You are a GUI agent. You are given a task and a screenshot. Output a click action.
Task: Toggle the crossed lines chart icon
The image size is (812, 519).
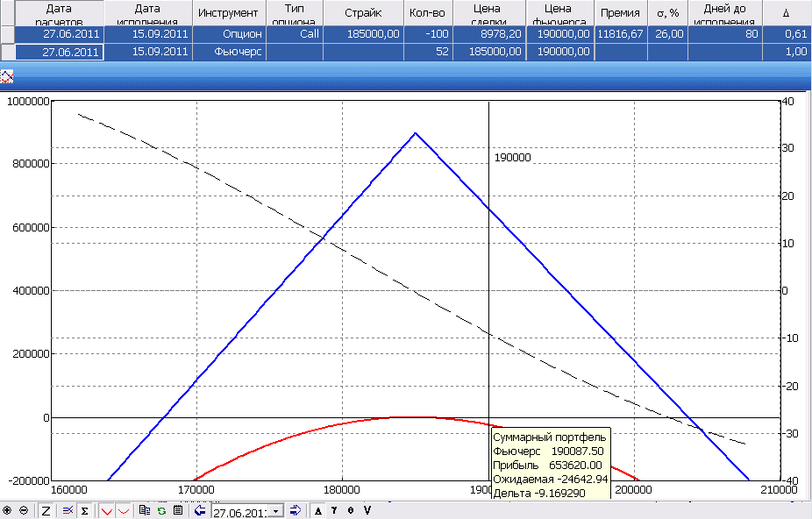[x=68, y=510]
